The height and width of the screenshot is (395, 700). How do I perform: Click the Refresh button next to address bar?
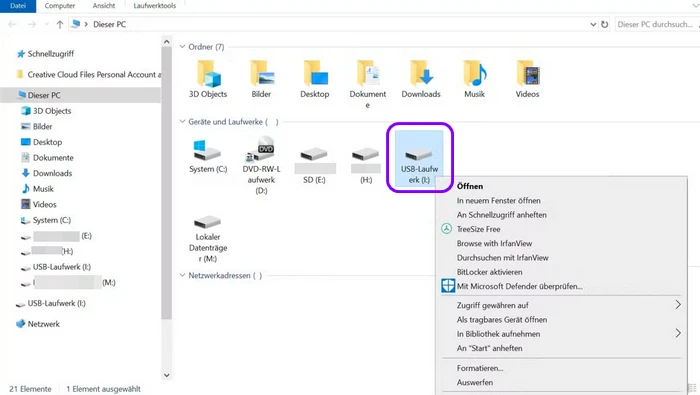point(604,25)
